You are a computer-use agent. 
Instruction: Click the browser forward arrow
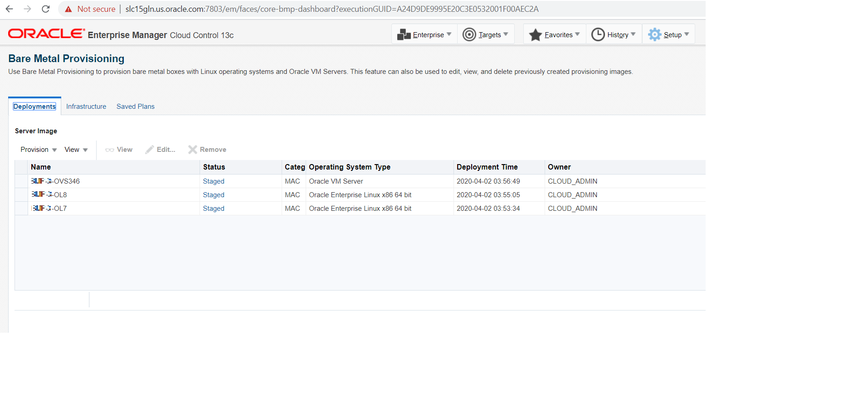(x=27, y=9)
